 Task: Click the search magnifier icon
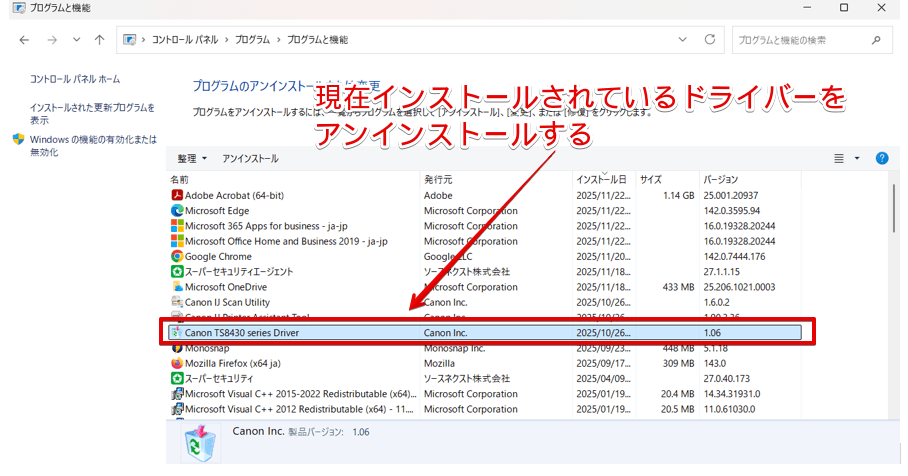877,40
